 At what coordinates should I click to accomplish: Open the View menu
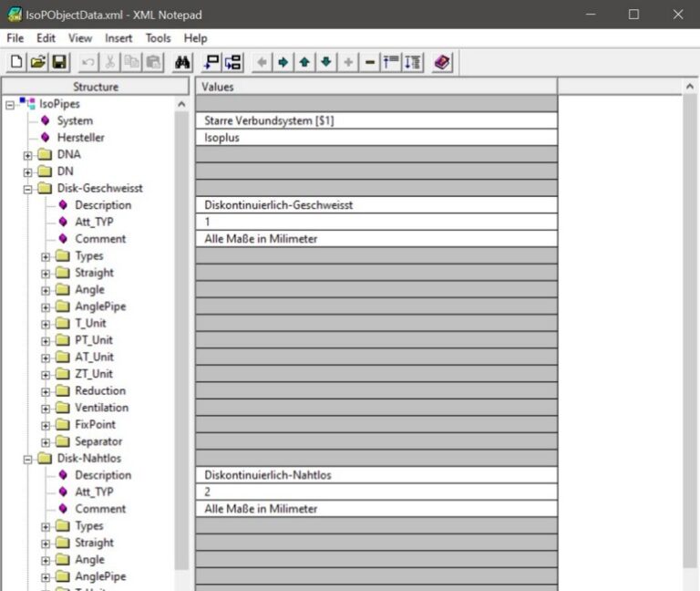click(x=80, y=38)
